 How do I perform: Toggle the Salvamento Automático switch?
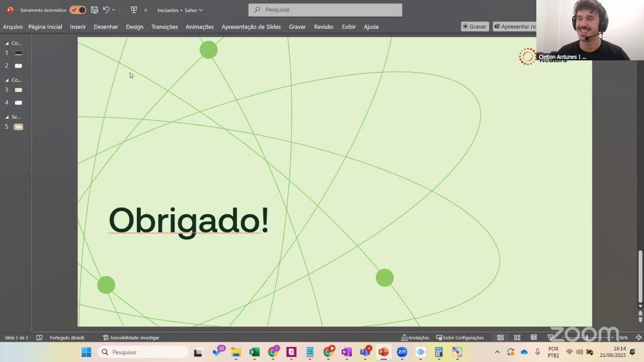coord(78,10)
